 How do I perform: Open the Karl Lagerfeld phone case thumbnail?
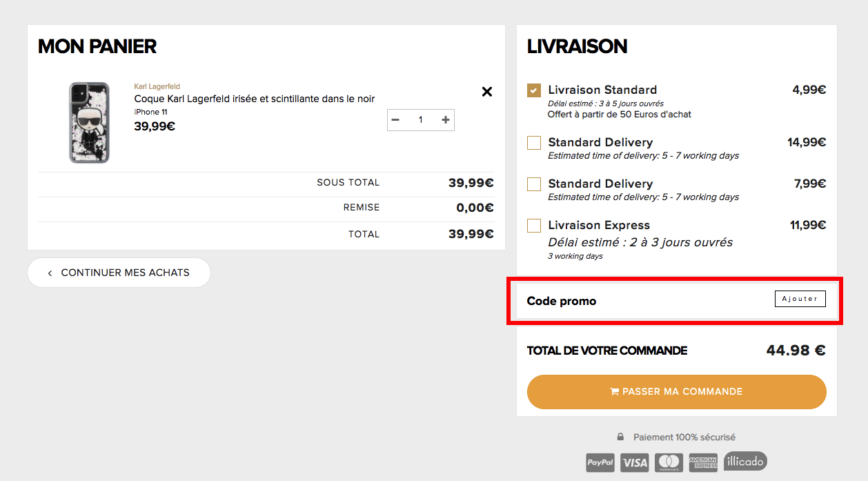tap(89, 123)
